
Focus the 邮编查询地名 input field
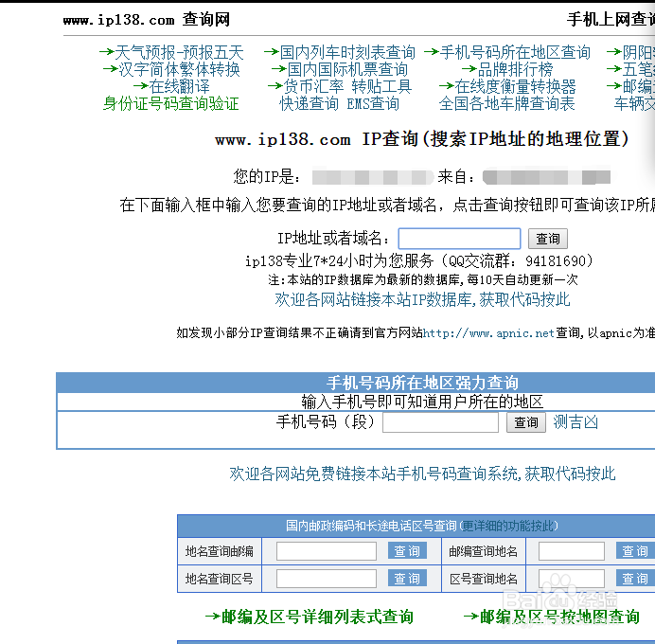tap(571, 551)
